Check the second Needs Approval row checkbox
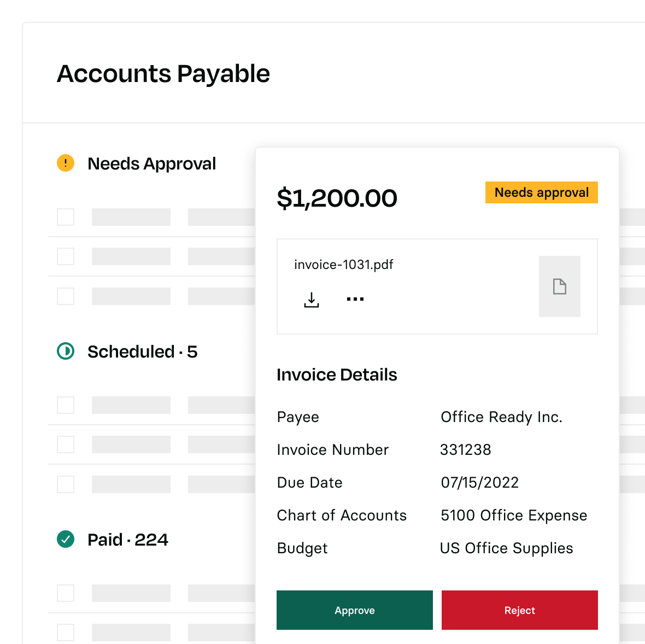The height and width of the screenshot is (644, 645). (x=66, y=256)
